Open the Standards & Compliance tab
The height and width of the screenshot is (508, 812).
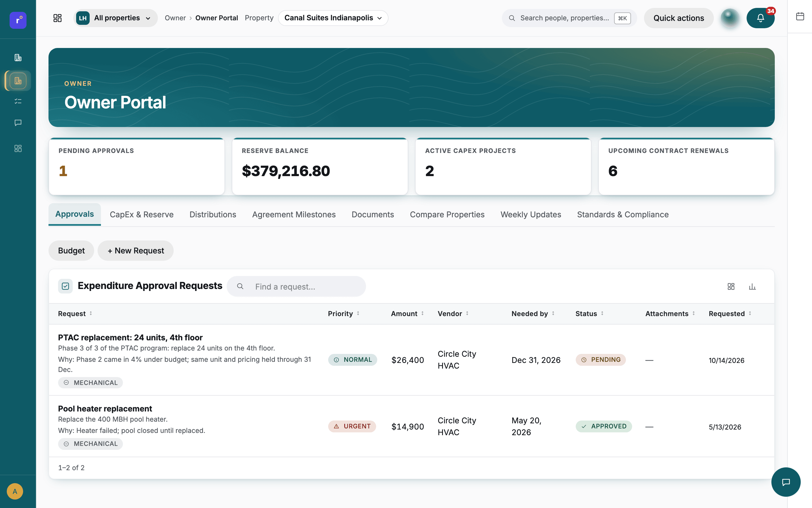[x=623, y=215]
